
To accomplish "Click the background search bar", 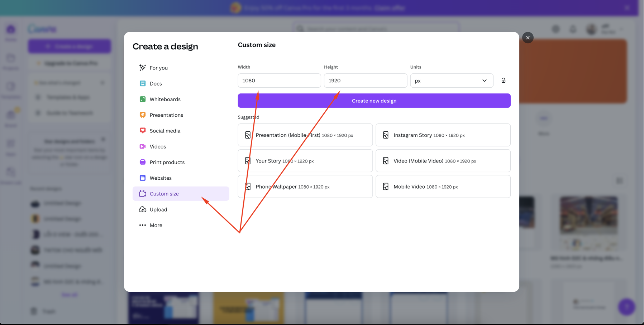I will pyautogui.click(x=376, y=29).
